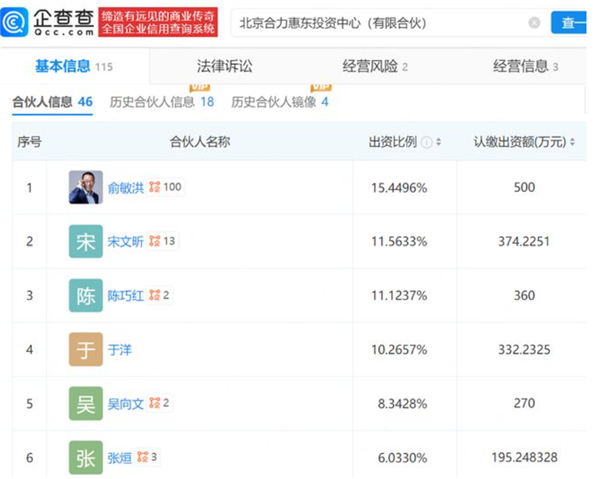Click the 332.2325 amount cell
This screenshot has width=600, height=479.
coord(524,350)
